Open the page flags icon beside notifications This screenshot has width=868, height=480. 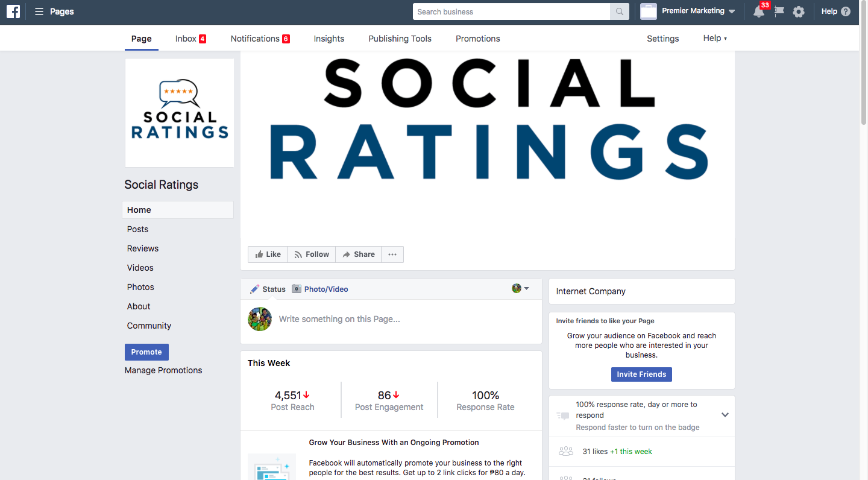(x=778, y=12)
